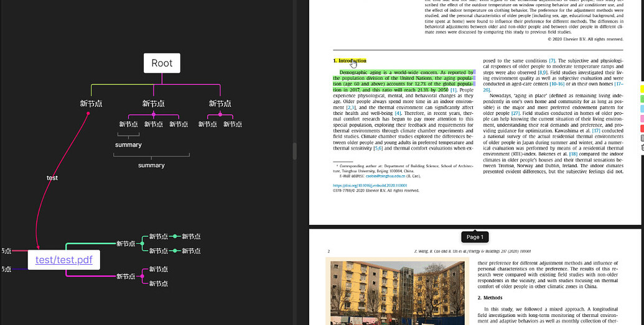Collapse children of Root's middle child node

click(x=153, y=115)
